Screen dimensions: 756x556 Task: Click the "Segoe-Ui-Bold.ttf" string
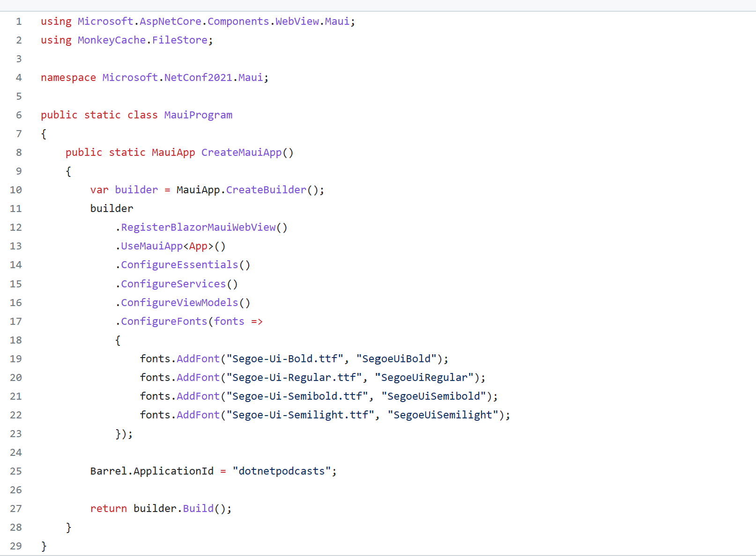285,359
